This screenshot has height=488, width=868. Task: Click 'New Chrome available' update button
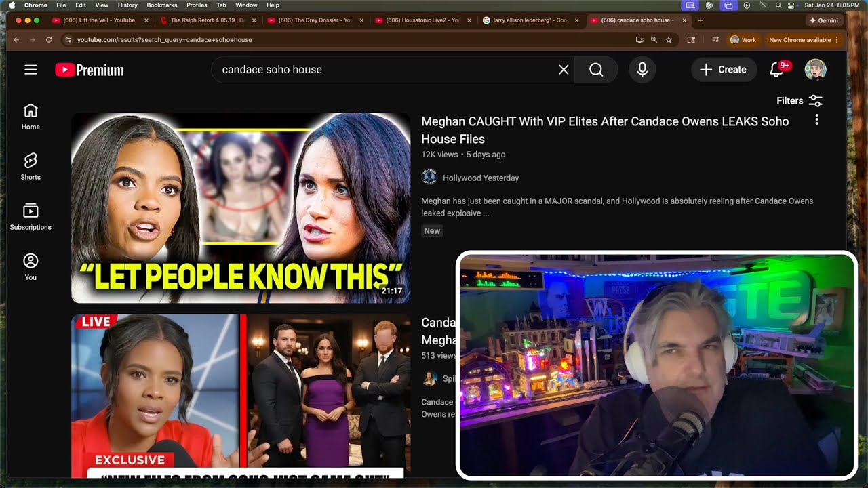pos(804,40)
